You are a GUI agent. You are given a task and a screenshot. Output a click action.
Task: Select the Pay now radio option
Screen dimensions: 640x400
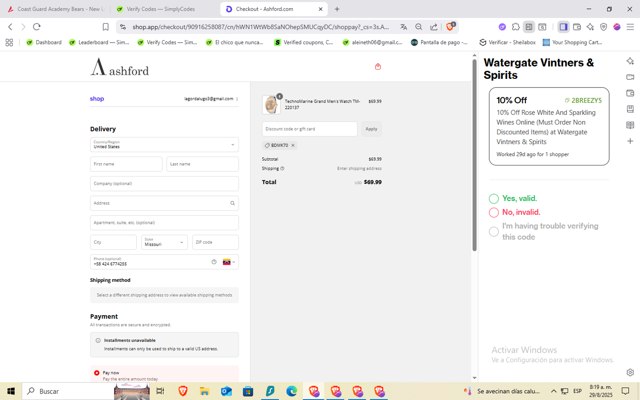(97, 373)
